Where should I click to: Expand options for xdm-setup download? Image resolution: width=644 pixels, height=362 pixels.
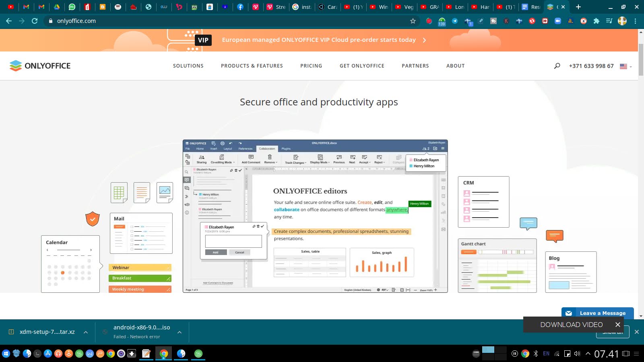[86, 332]
